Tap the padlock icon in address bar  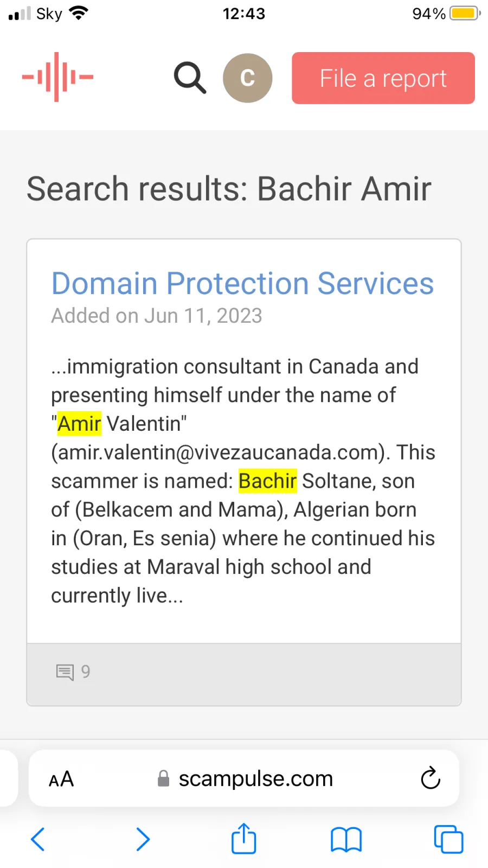tap(163, 778)
